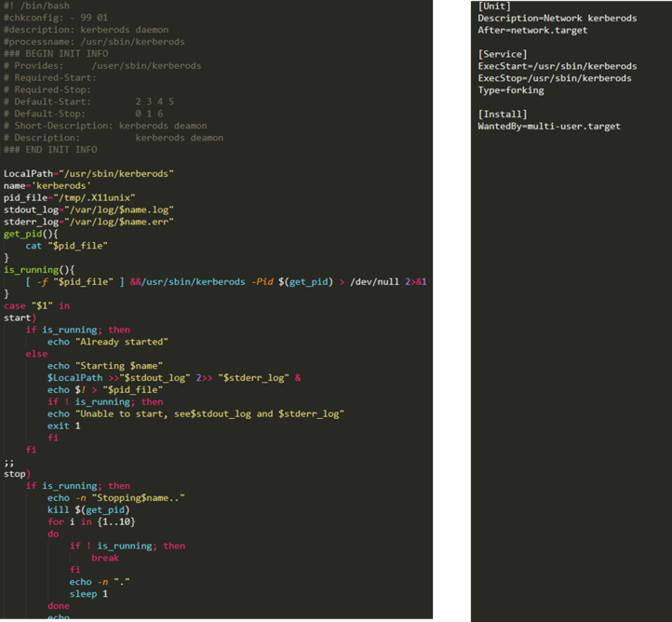Click the '-Pid $(get_pid)' test line

(x=226, y=281)
